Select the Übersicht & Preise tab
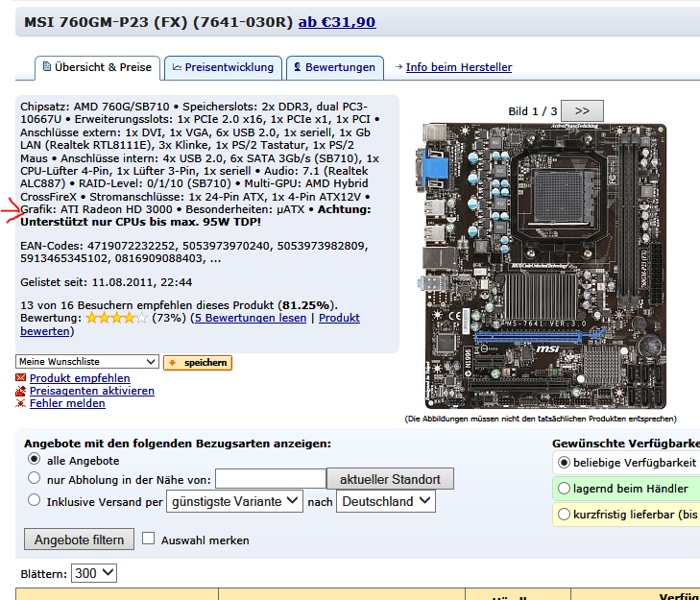This screenshot has height=600, width=700. pos(97,68)
